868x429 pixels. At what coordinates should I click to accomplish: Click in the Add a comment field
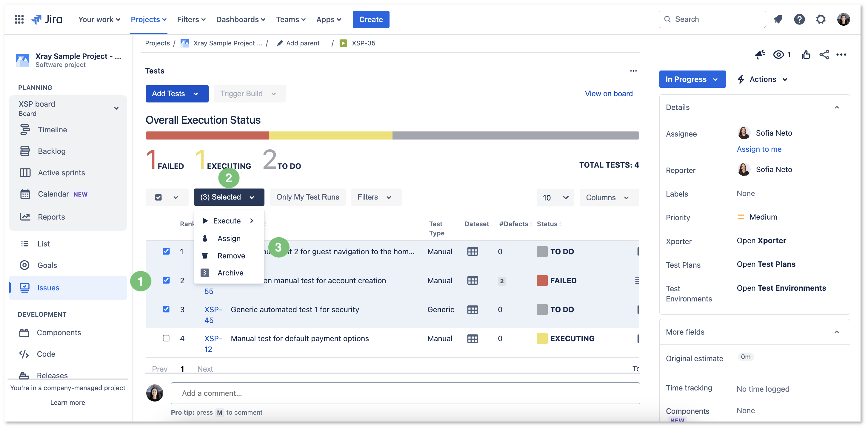pyautogui.click(x=405, y=393)
